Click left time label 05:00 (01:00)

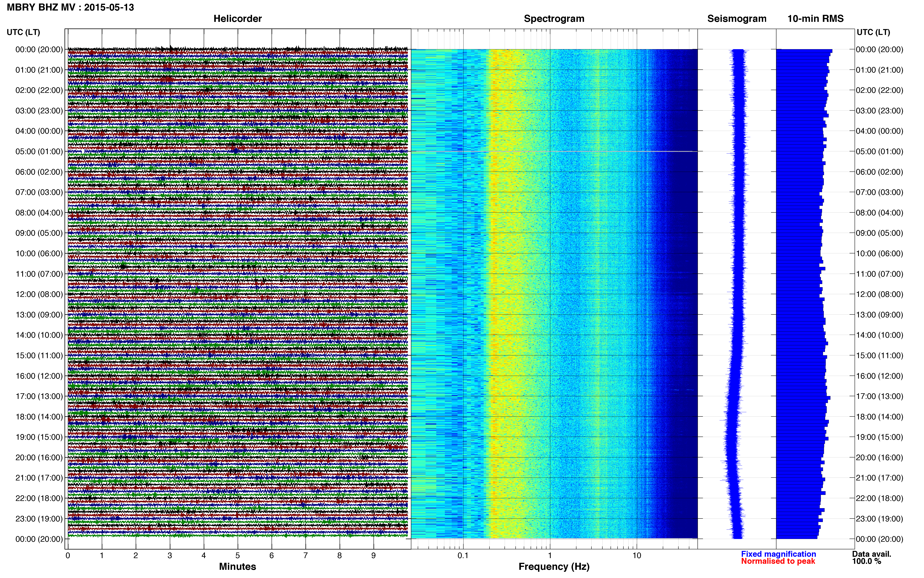pyautogui.click(x=39, y=151)
